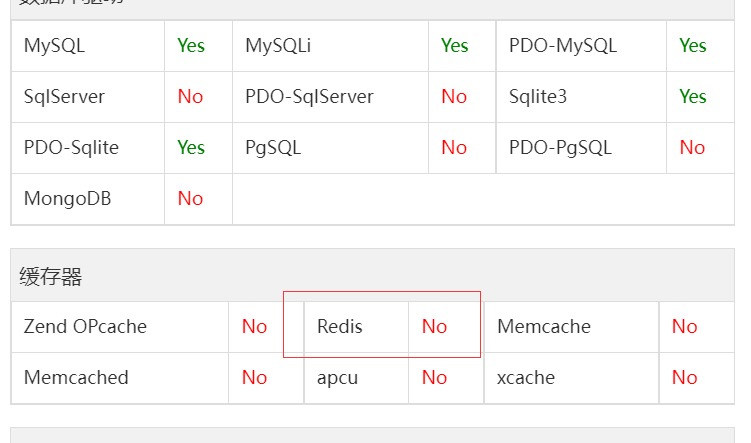This screenshot has height=443, width=751.
Task: Select the MySQLi label cell
Action: coord(330,46)
